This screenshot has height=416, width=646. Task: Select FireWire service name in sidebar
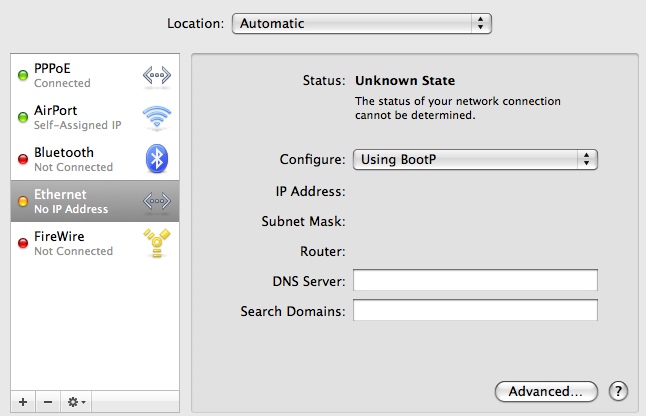coord(59,236)
